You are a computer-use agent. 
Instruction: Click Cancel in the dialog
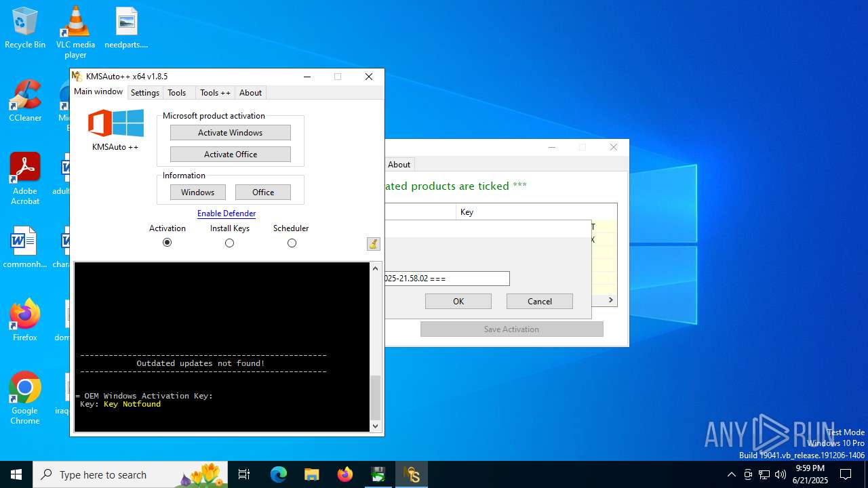pyautogui.click(x=540, y=302)
